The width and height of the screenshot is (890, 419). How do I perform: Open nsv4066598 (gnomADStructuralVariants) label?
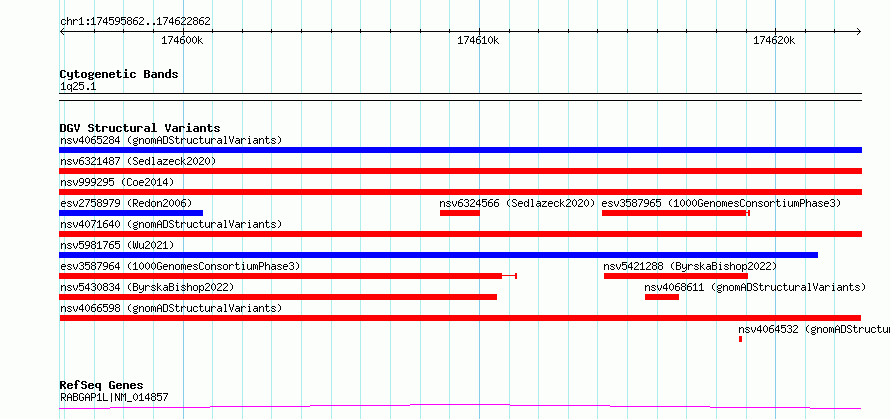(171, 308)
